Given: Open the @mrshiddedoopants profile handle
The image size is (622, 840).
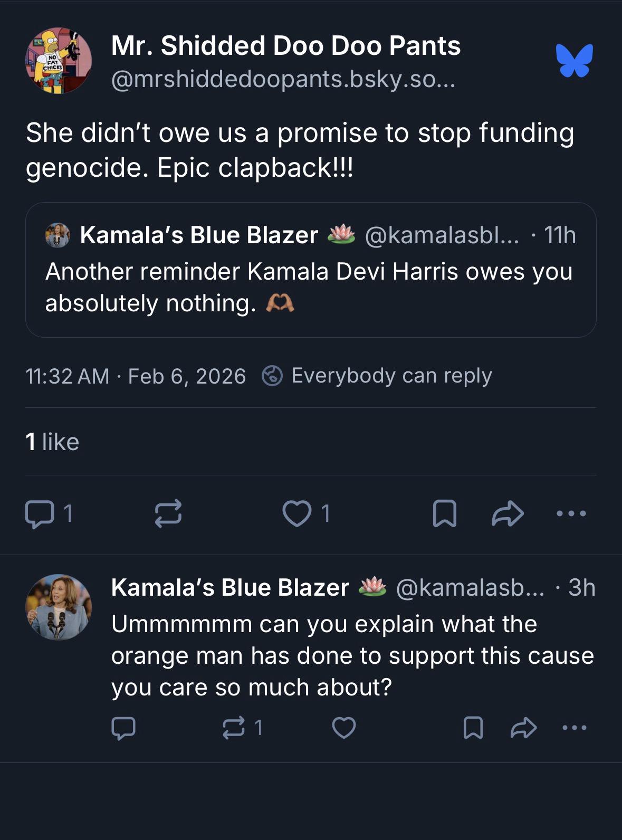Looking at the screenshot, I should click(283, 80).
